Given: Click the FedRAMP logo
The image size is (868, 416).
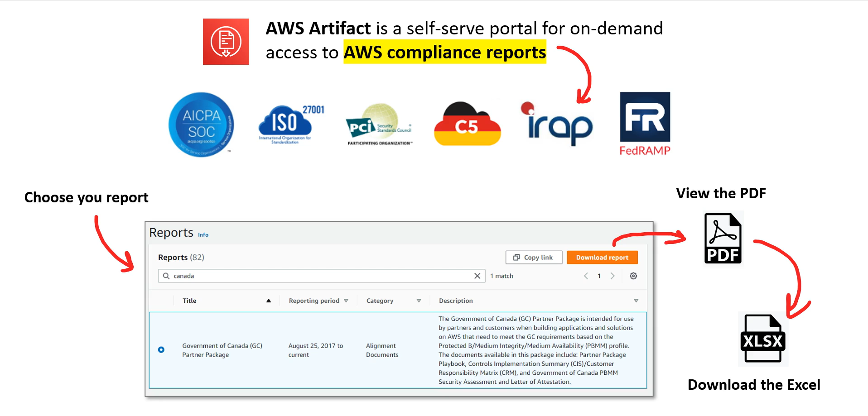Looking at the screenshot, I should tap(645, 124).
